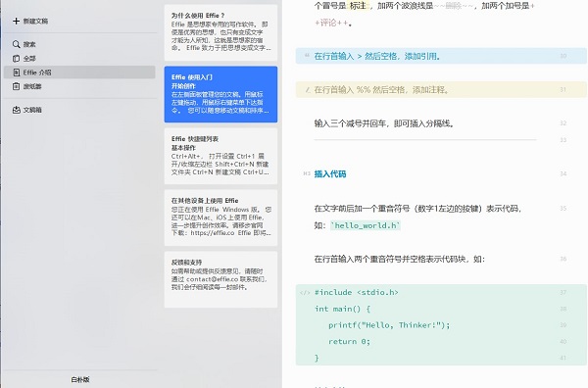Select the 全部 notebooks icon
Viewport: 588px width, 388px height.
point(16,59)
